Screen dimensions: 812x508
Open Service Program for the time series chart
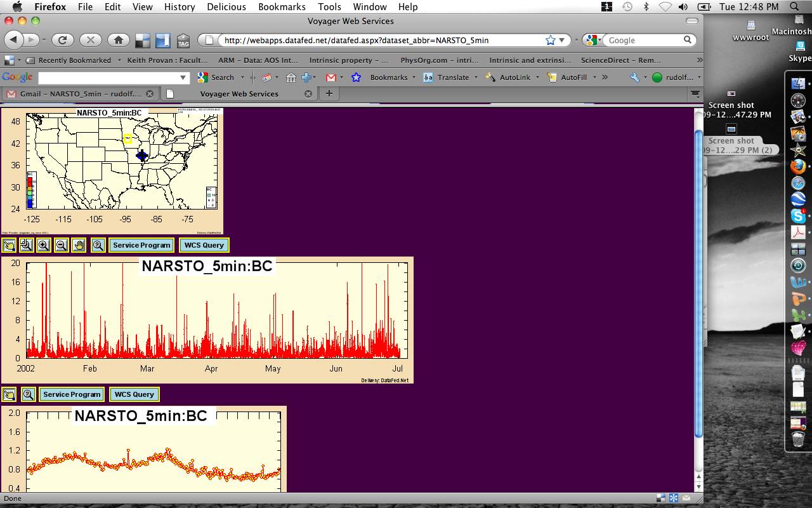tap(72, 394)
